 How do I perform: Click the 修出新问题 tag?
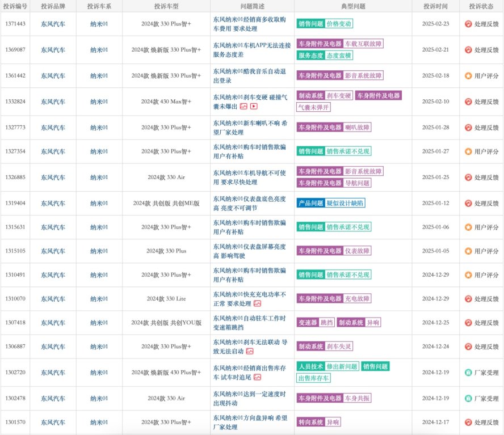342,366
